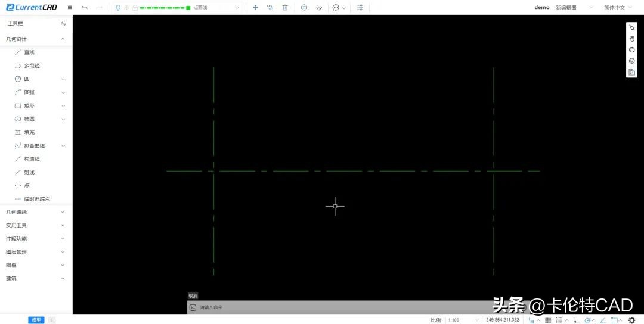
Task: Click the sheet icon at bottom of right panel
Action: [x=631, y=72]
